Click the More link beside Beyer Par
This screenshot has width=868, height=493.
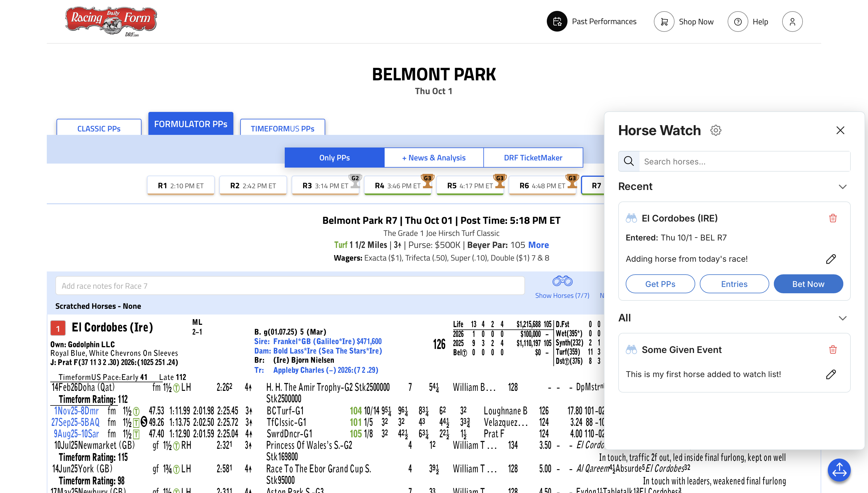coord(538,245)
